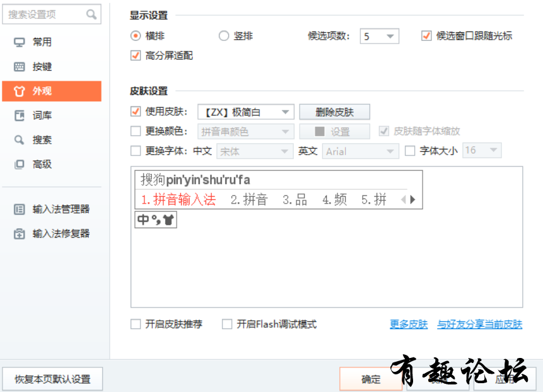
Task: Click the shirt icon beside 外观
Action: point(20,91)
